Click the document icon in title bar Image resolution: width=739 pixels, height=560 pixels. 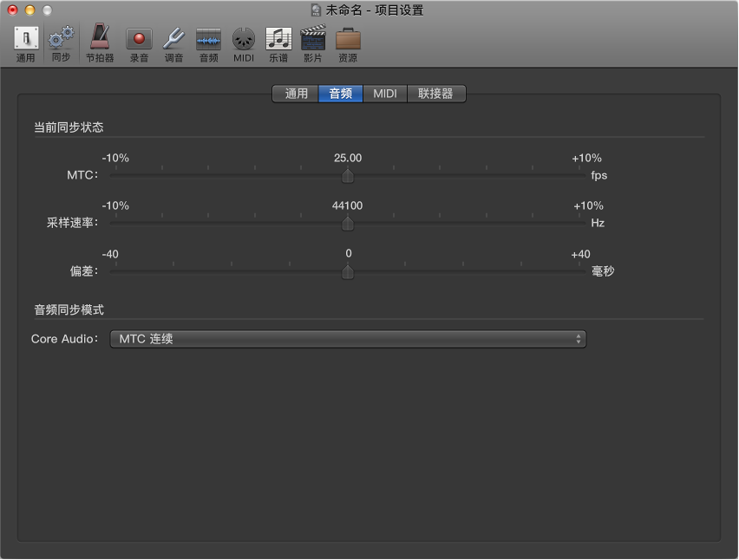316,10
